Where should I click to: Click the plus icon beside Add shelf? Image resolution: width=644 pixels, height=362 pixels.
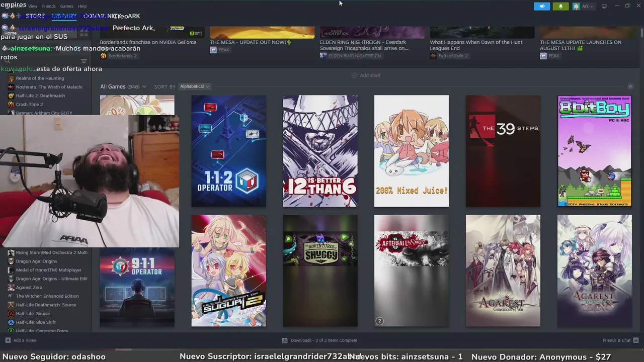(x=354, y=75)
